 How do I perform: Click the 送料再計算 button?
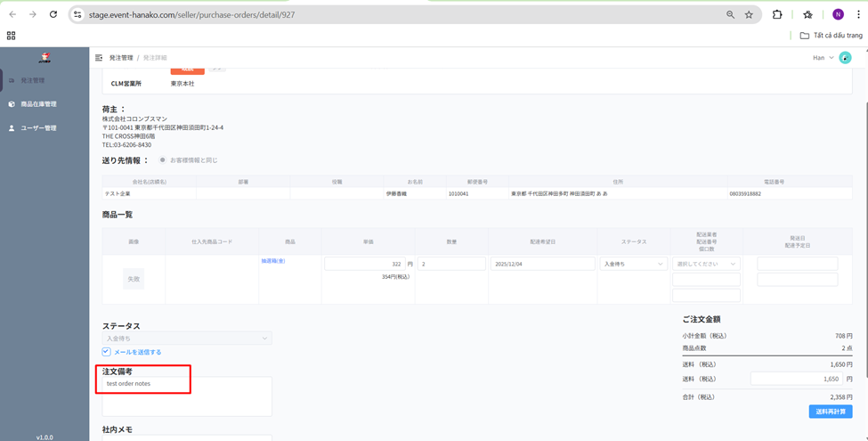(x=830, y=412)
